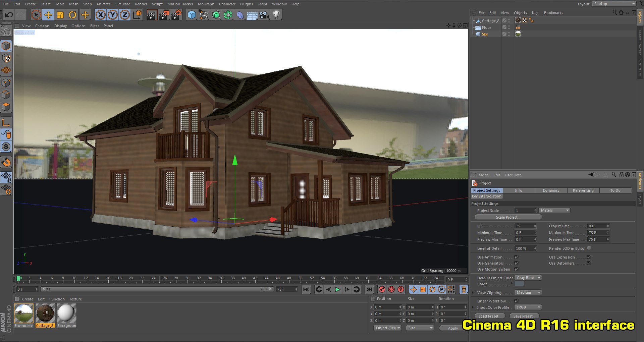Switch to the Referencing tab
The height and width of the screenshot is (342, 644).
(583, 190)
